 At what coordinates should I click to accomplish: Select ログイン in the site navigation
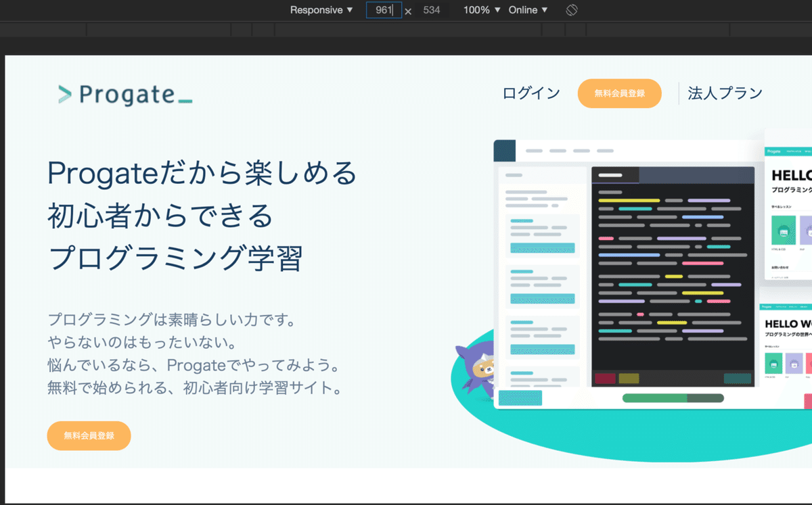[x=530, y=93]
